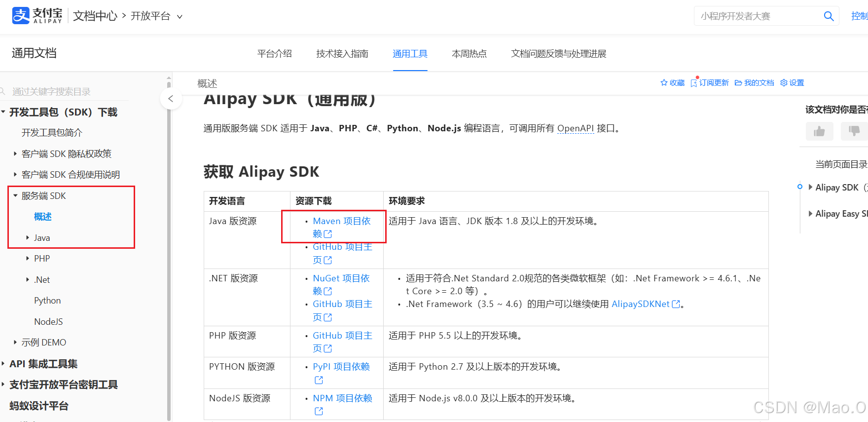Collapse the 服务端 SDK tree node

coord(15,195)
